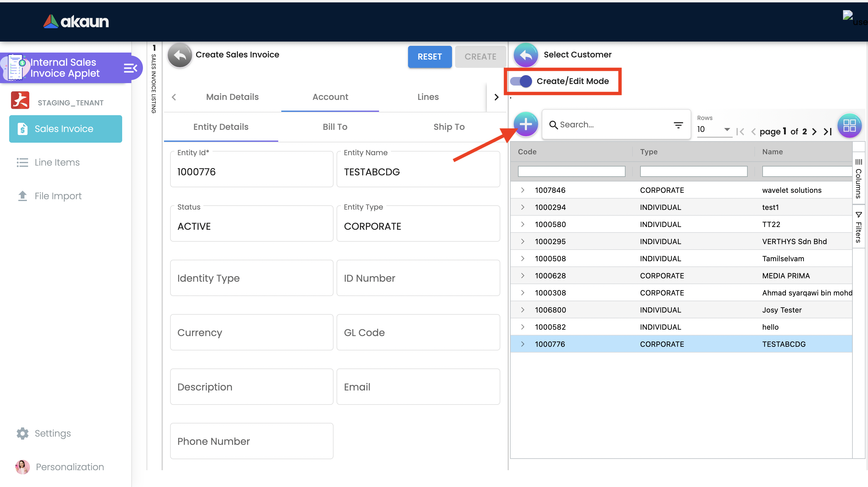Collapse sidebar using the menu icon
Image resolution: width=868 pixels, height=487 pixels.
[x=130, y=68]
